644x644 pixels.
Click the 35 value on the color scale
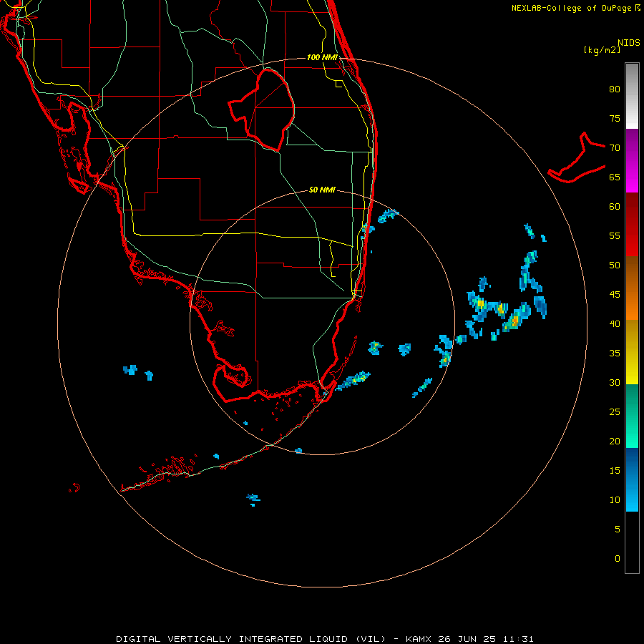point(615,353)
